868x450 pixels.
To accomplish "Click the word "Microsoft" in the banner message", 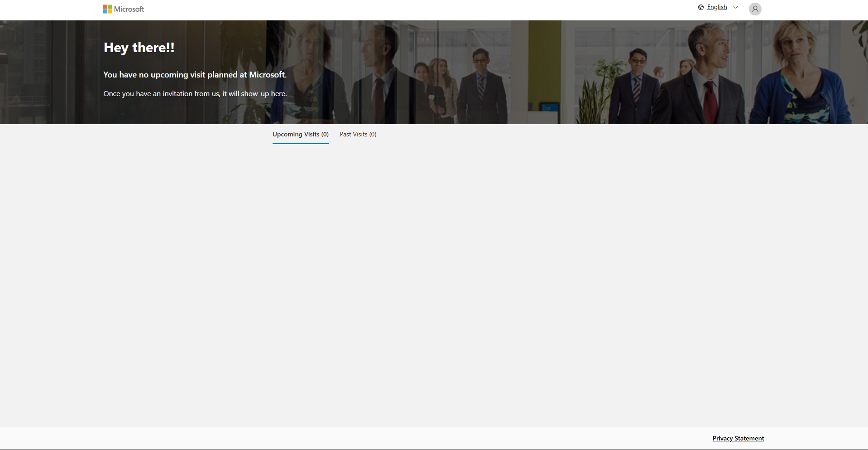I will (267, 75).
